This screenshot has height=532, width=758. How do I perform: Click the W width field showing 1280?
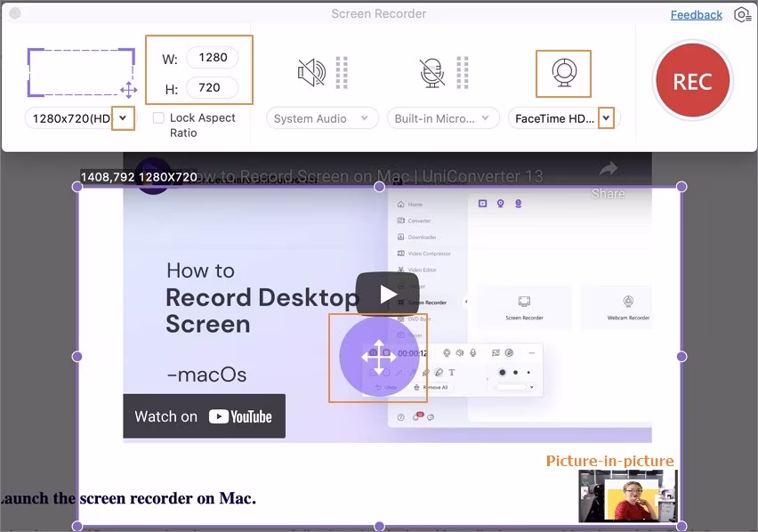pyautogui.click(x=213, y=58)
